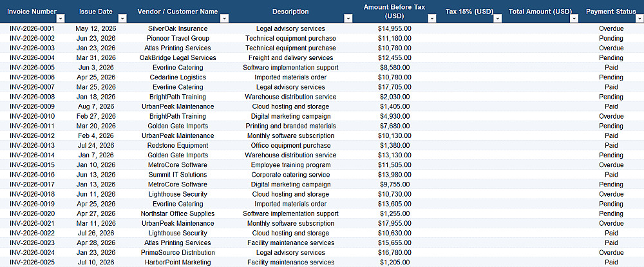Select the Northstar Office Supplies cell

pyautogui.click(x=178, y=213)
